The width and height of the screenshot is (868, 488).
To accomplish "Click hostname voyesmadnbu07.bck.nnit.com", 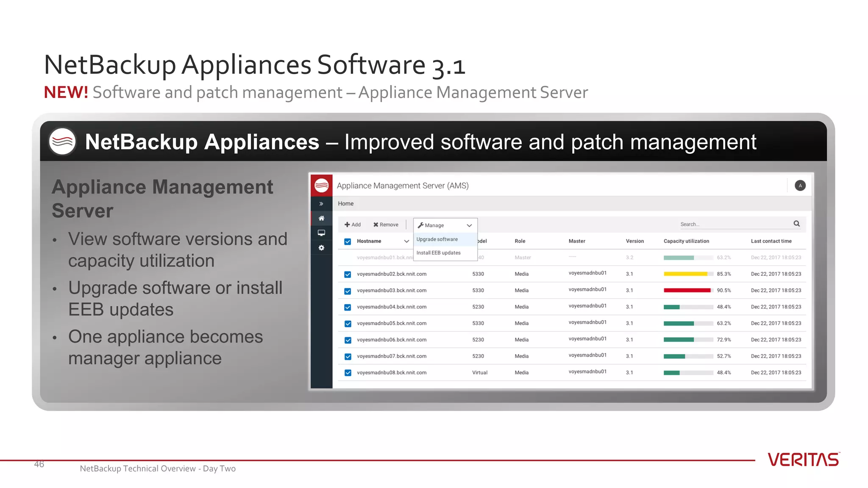I will [392, 356].
